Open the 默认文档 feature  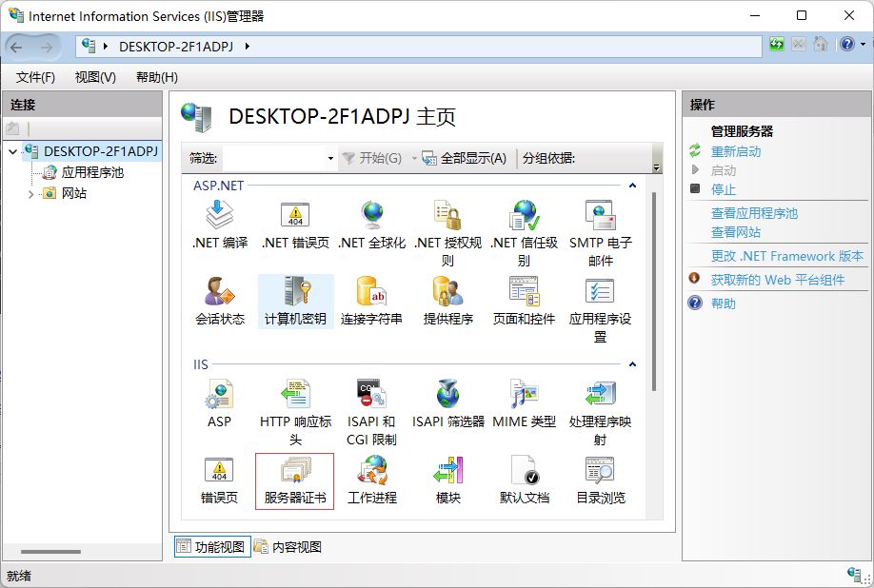point(524,480)
